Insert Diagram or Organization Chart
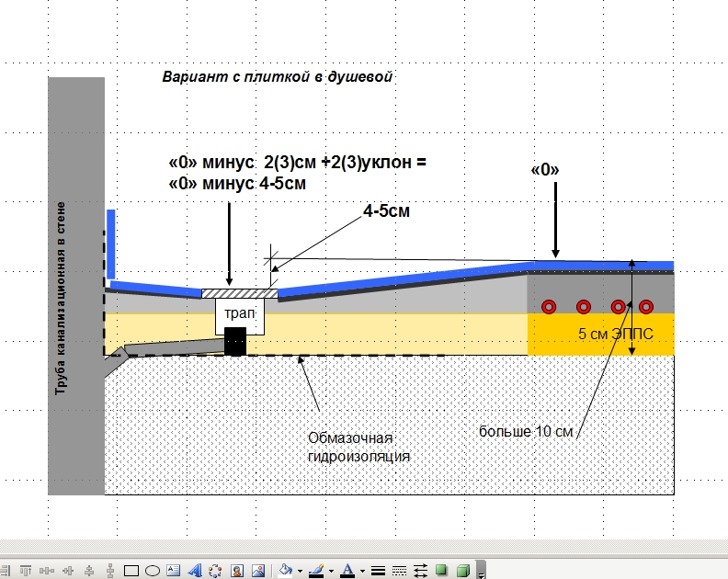The image size is (728, 579). (x=216, y=571)
